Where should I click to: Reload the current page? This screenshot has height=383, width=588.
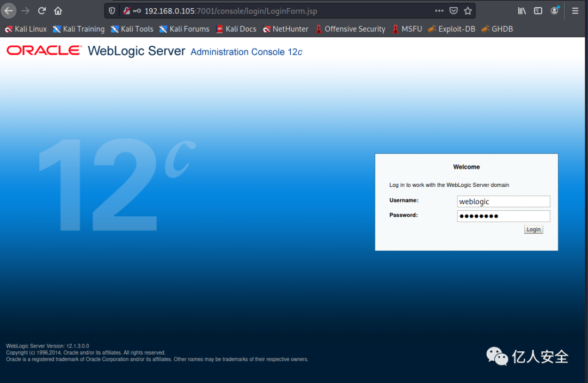point(41,11)
